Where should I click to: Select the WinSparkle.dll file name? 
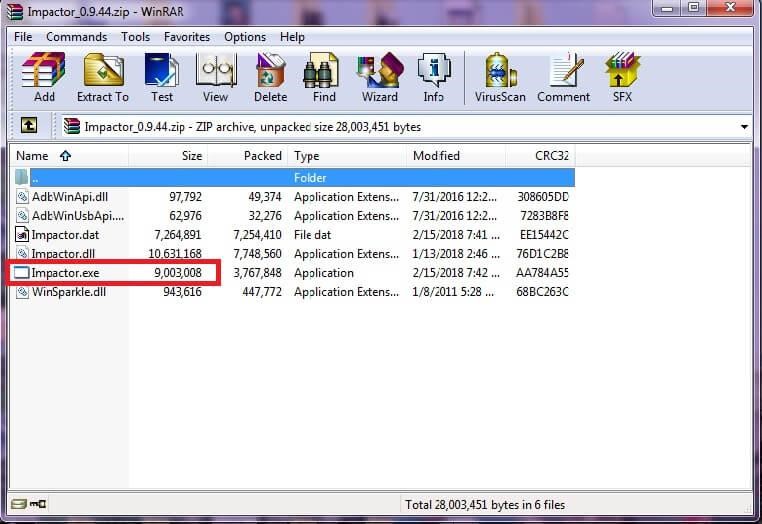coord(69,292)
